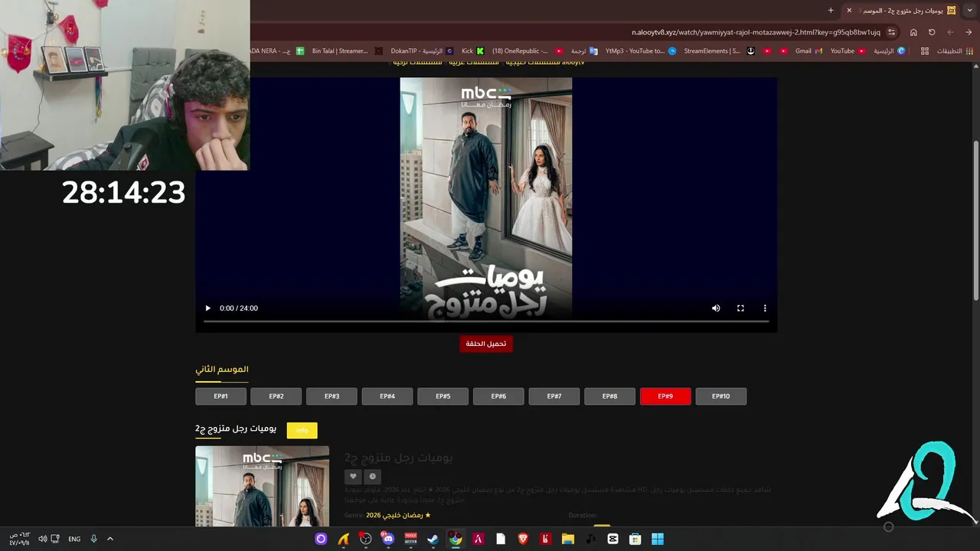Open a new browser tab
The height and width of the screenshot is (551, 980).
pyautogui.click(x=831, y=11)
